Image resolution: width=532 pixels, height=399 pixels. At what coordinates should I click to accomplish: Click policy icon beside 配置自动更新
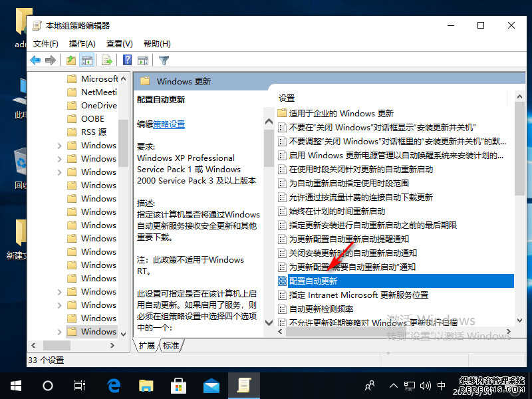tap(282, 281)
